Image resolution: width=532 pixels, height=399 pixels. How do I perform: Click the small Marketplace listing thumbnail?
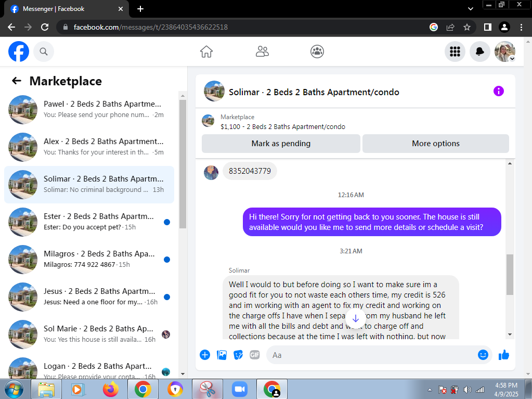coord(208,121)
